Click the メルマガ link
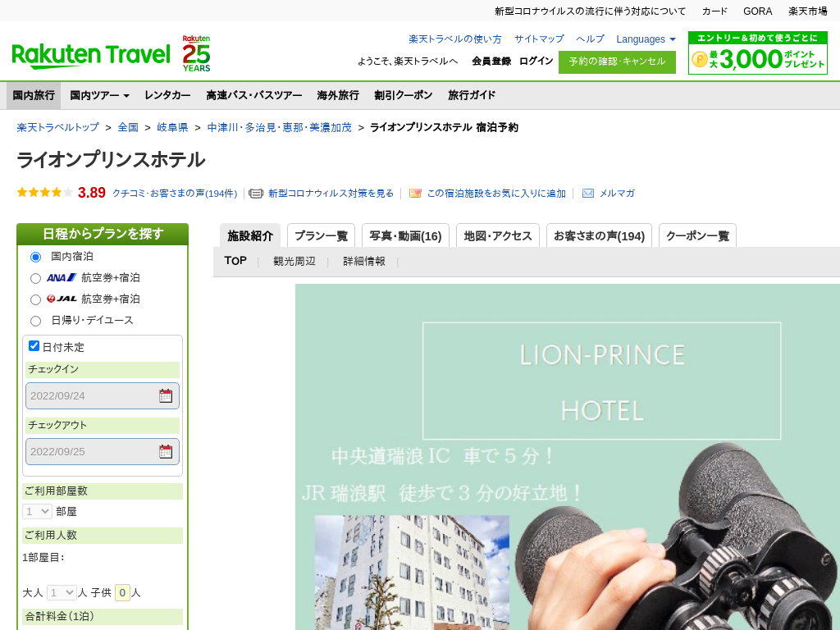The width and height of the screenshot is (840, 630). (617, 194)
